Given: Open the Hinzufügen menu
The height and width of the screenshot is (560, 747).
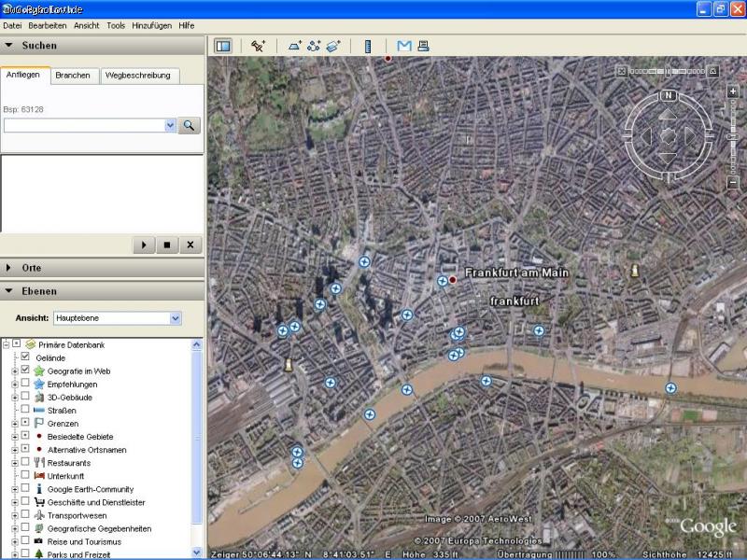Looking at the screenshot, I should pyautogui.click(x=151, y=25).
